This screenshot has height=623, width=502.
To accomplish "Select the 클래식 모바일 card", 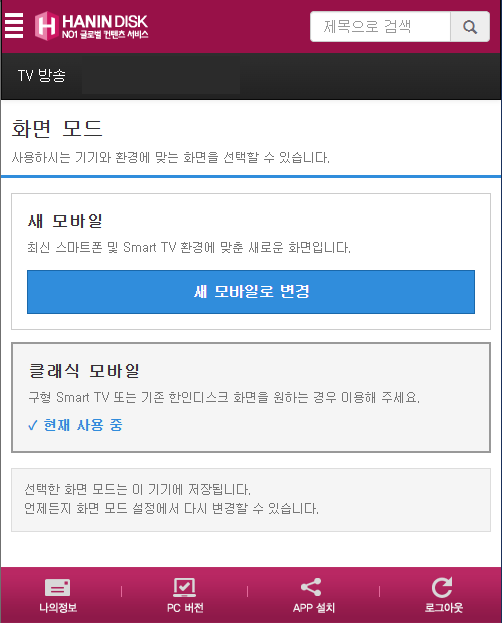I will coord(251,397).
